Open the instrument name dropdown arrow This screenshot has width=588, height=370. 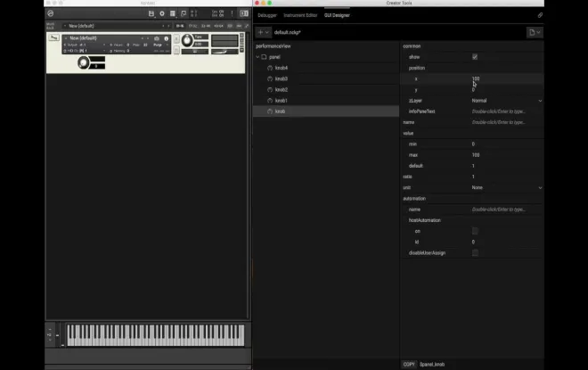click(66, 38)
